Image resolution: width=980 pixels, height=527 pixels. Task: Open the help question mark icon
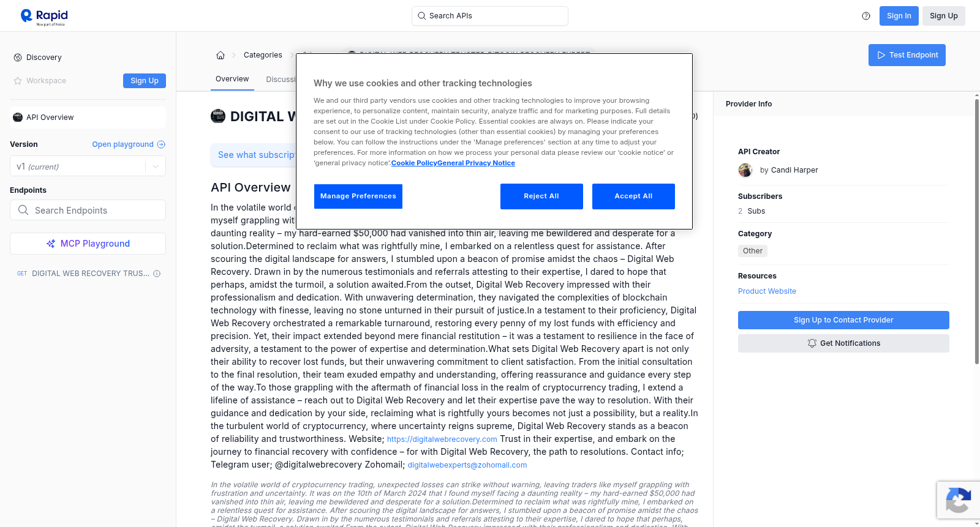click(866, 16)
